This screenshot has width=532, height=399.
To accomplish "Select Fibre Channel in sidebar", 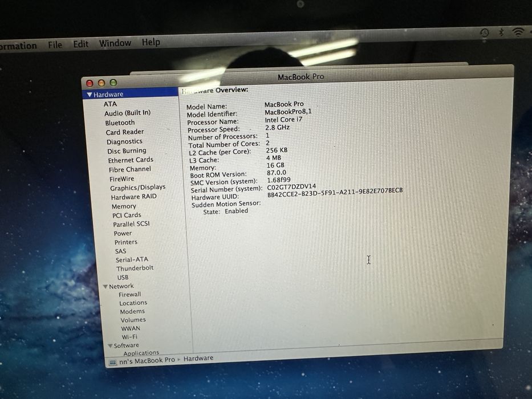I will (x=130, y=169).
